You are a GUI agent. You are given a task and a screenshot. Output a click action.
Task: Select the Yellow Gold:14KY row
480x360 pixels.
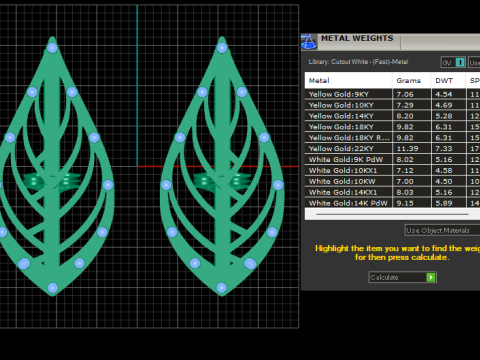click(x=392, y=116)
